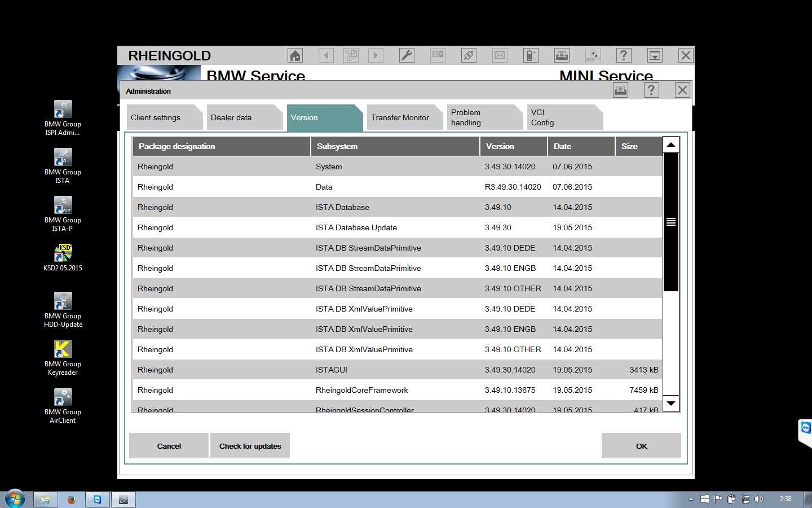812x508 pixels.
Task: Click the Home icon in Rheingold toolbar
Action: click(x=295, y=55)
